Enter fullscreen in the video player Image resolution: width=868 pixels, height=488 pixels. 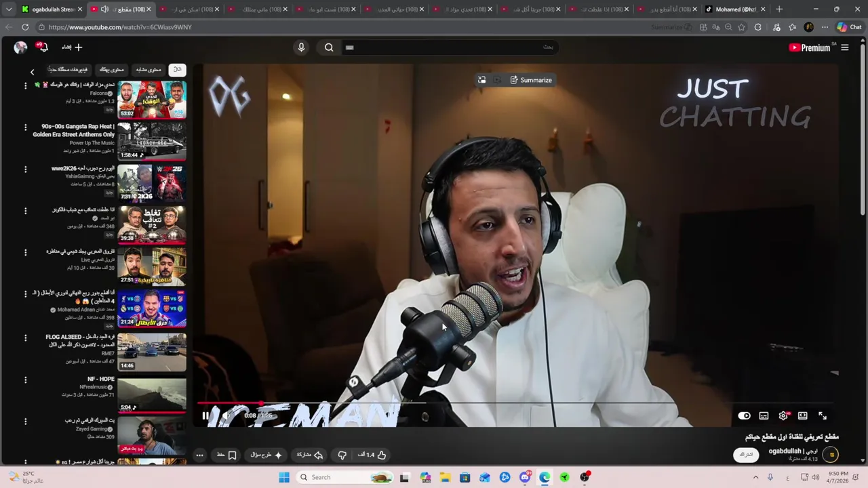coord(823,415)
